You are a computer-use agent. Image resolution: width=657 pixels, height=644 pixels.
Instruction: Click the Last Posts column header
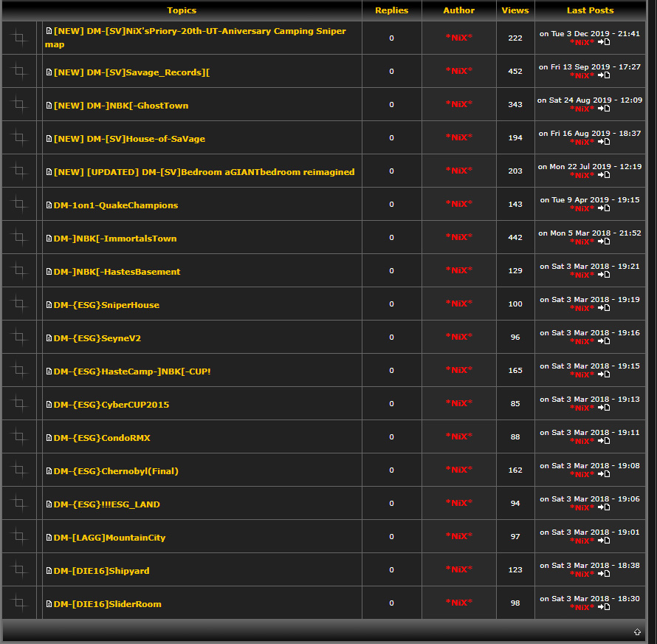pyautogui.click(x=590, y=10)
